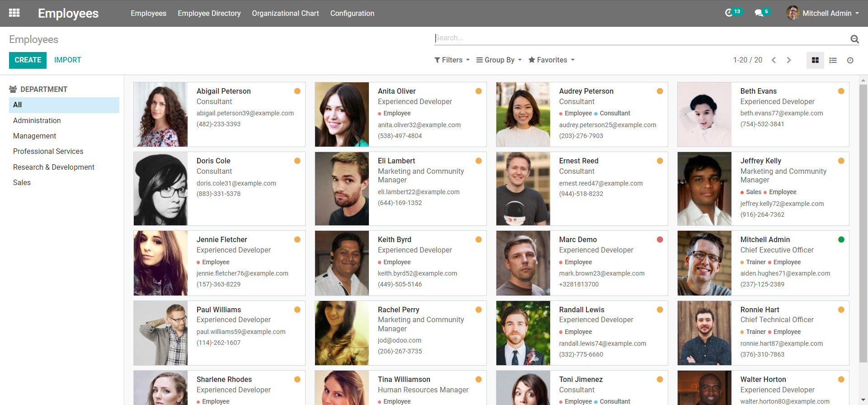Click Mitchell Admin's green status dot

(841, 239)
